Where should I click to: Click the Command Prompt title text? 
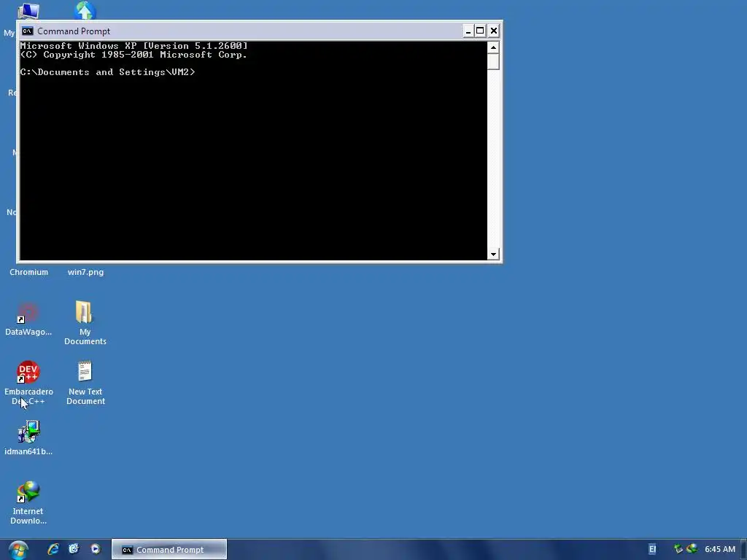pos(74,31)
